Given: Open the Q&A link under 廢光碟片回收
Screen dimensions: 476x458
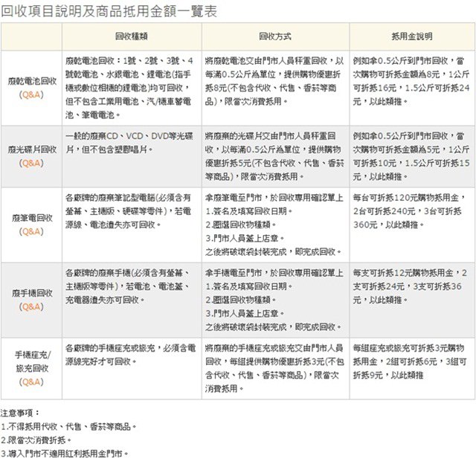Looking at the screenshot, I should pyautogui.click(x=31, y=164).
